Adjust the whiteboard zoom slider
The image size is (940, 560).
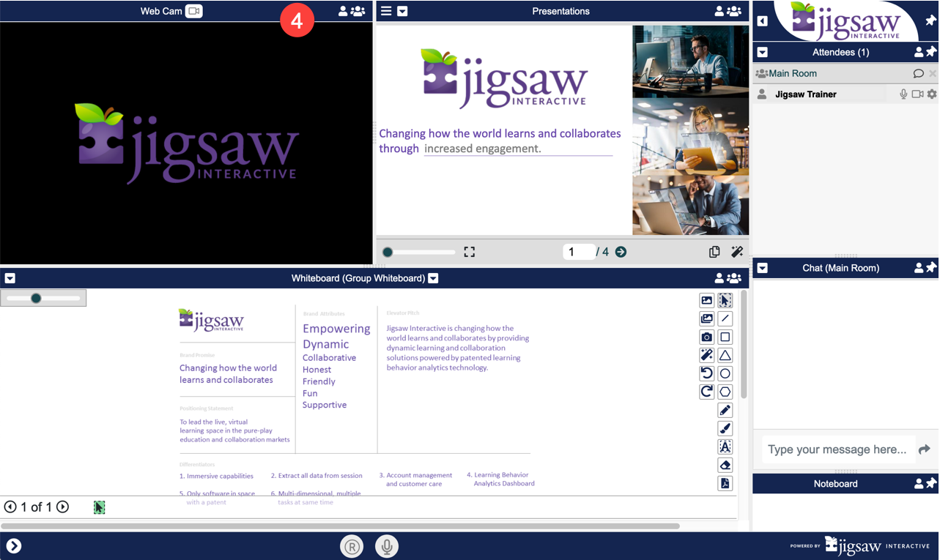(x=36, y=298)
